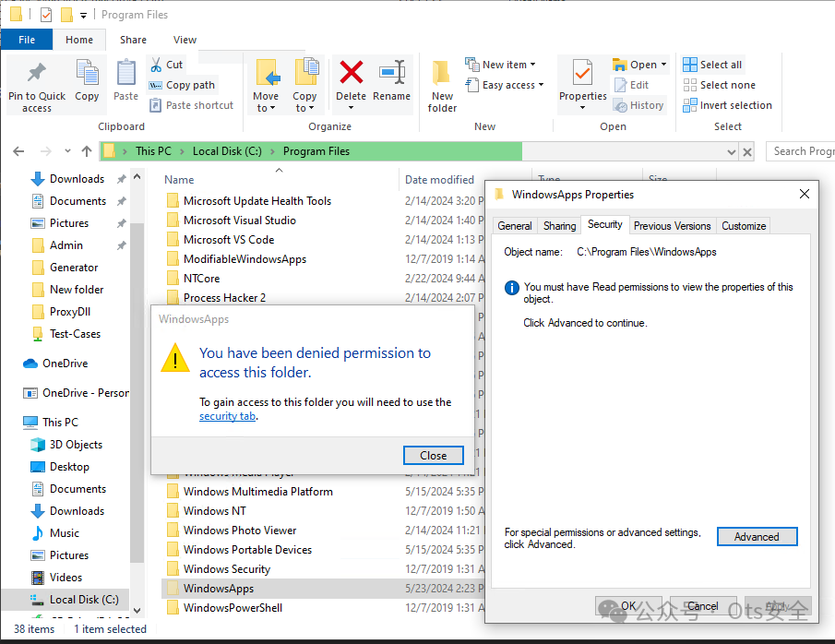This screenshot has width=835, height=644.
Task: Select the WindowsPowerShell folder
Action: point(233,607)
